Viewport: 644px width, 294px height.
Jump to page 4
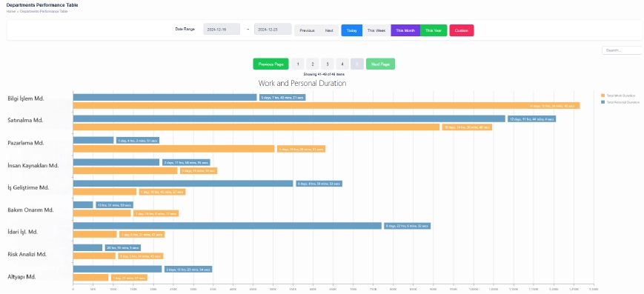(x=342, y=64)
